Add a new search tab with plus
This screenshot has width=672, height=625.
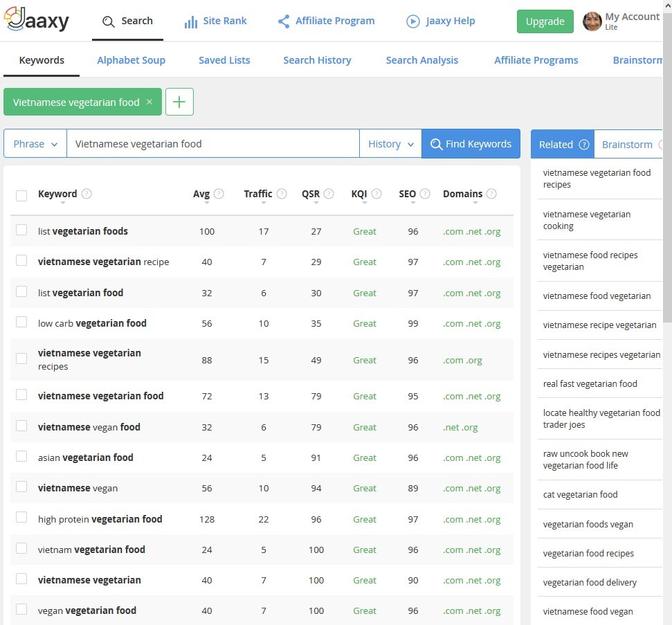179,102
